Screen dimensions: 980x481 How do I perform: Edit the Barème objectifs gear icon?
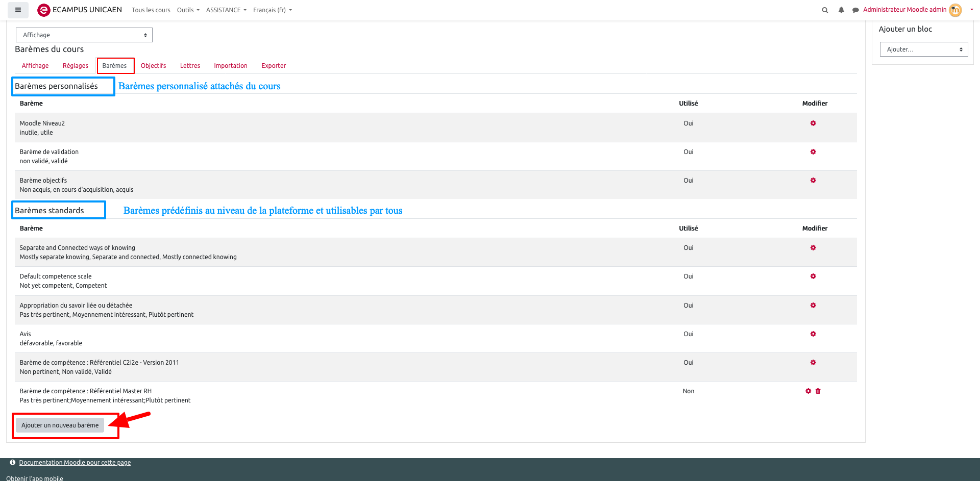pyautogui.click(x=813, y=181)
